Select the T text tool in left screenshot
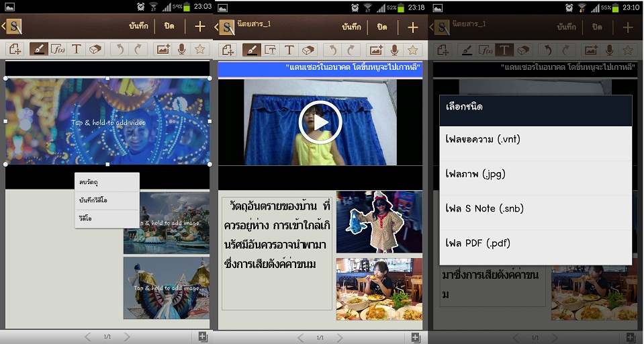The image size is (644, 344). pyautogui.click(x=76, y=49)
